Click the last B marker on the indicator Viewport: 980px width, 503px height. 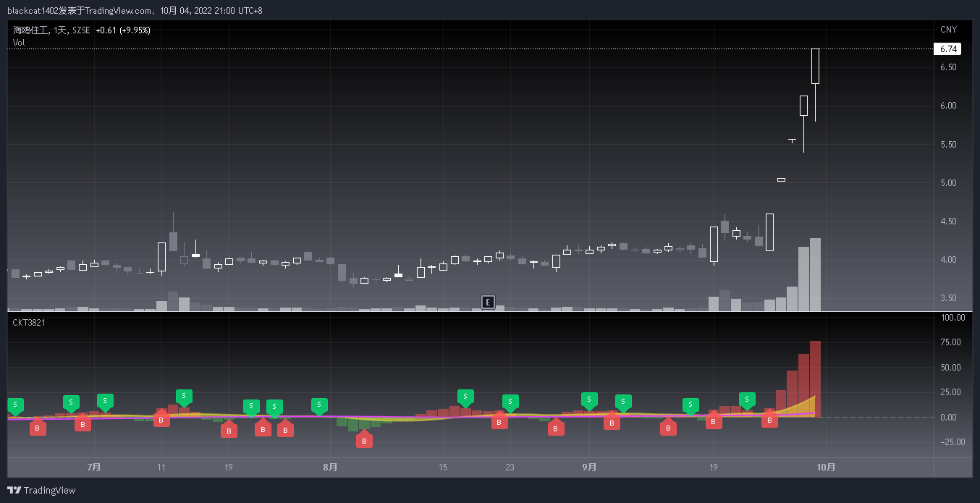coord(769,418)
